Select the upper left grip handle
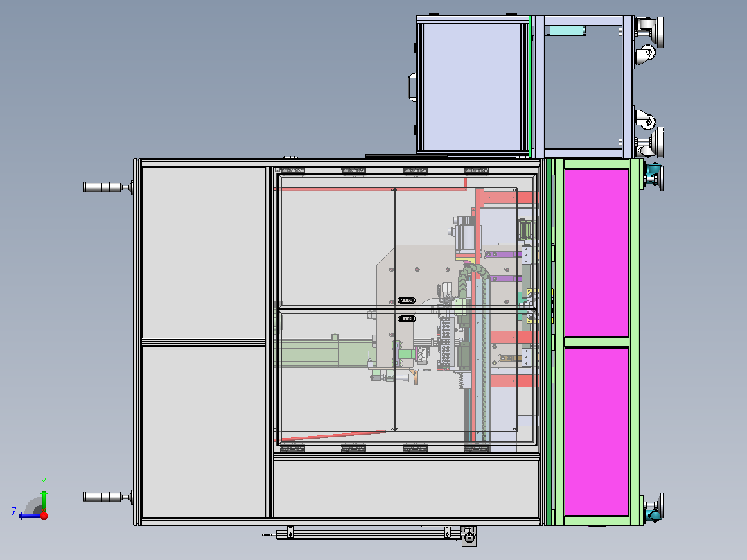This screenshot has height=560, width=747. (x=107, y=187)
